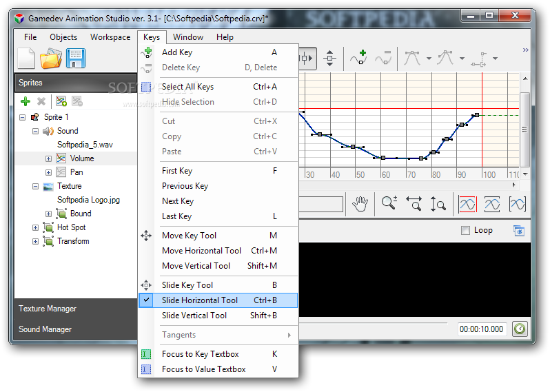Select the vertical zoom tool
Viewport: 550px width, 392px height.
(x=438, y=204)
